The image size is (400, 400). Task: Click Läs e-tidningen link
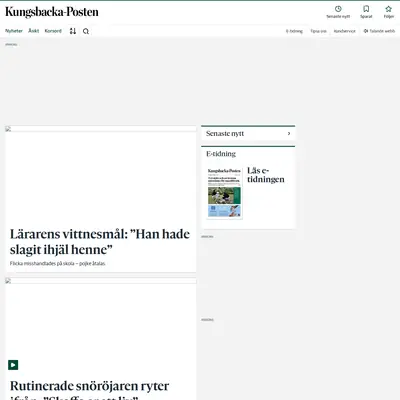(x=266, y=175)
